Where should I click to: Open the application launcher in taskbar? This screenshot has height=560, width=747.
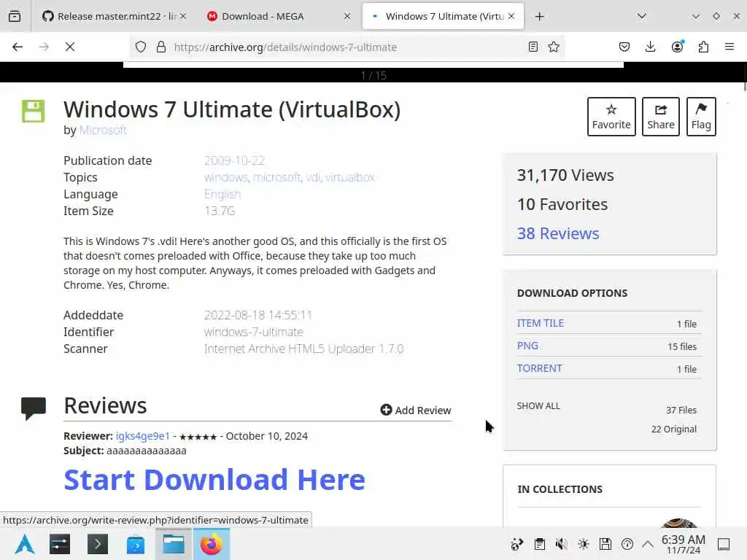(24, 544)
